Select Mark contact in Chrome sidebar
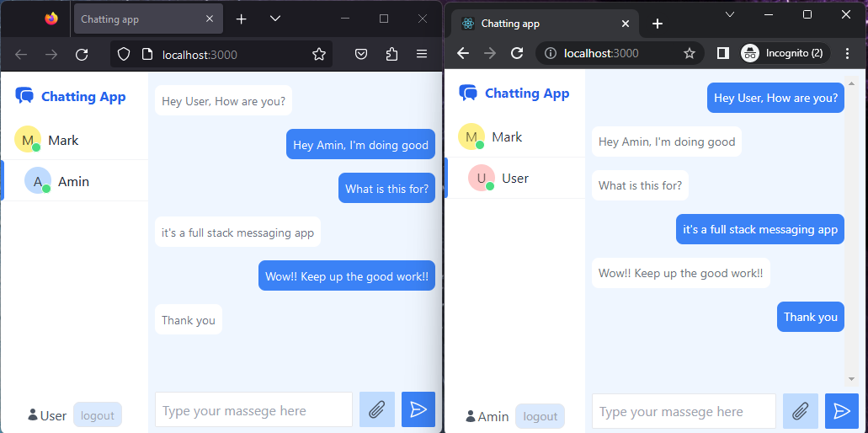 click(x=507, y=136)
